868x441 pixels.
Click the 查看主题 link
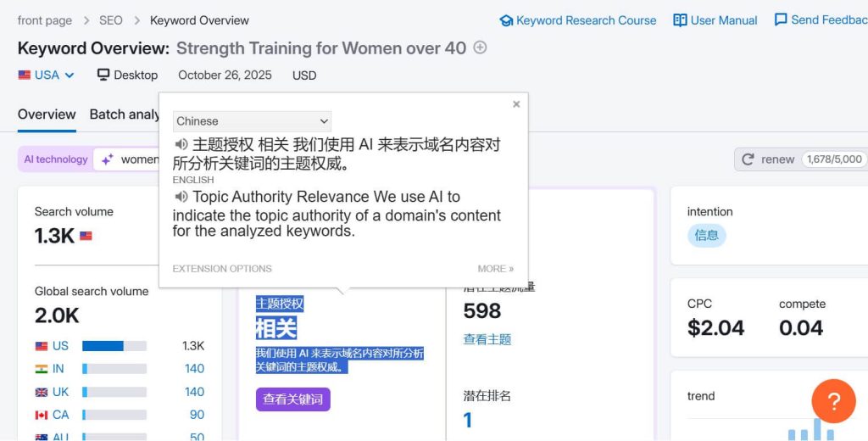pyautogui.click(x=487, y=339)
